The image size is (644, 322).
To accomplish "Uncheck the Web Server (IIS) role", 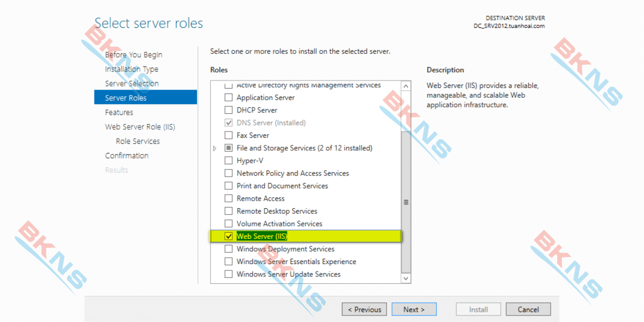I will 229,237.
